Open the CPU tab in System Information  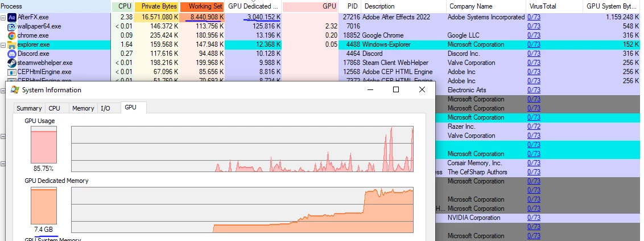tap(54, 108)
